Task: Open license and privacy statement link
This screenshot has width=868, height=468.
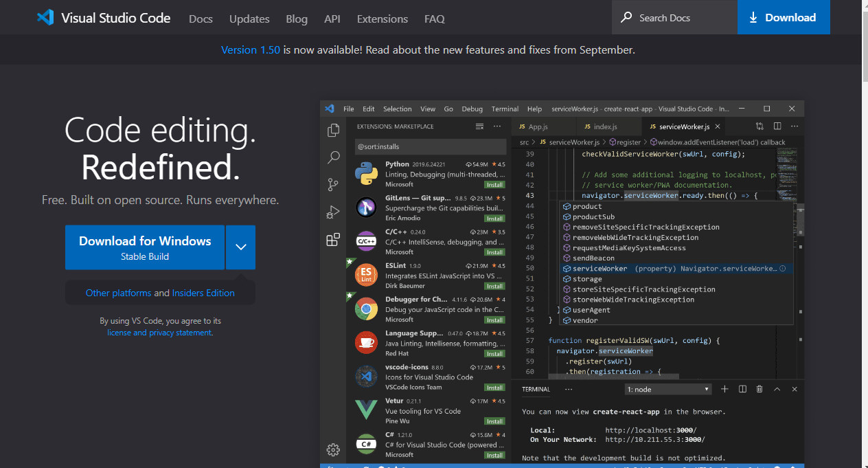Action: (x=159, y=333)
